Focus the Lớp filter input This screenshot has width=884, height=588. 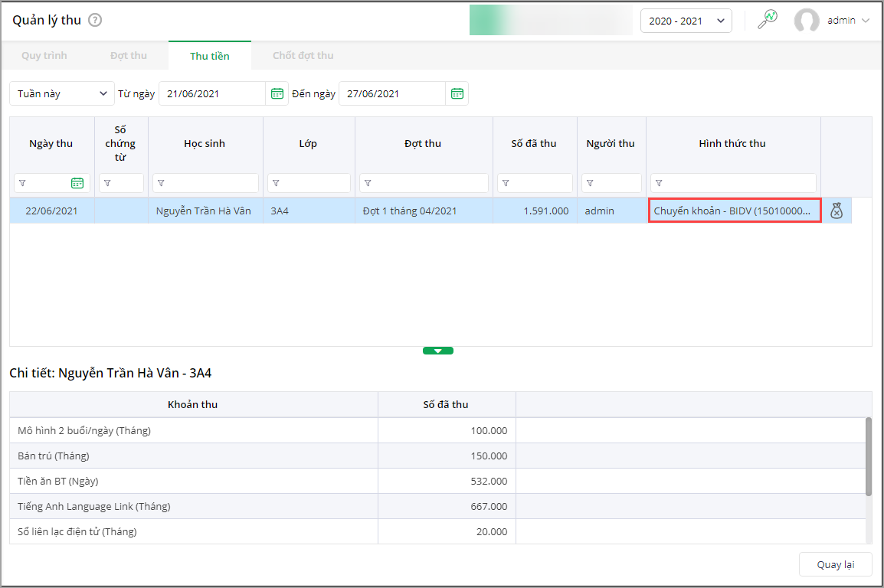[309, 183]
